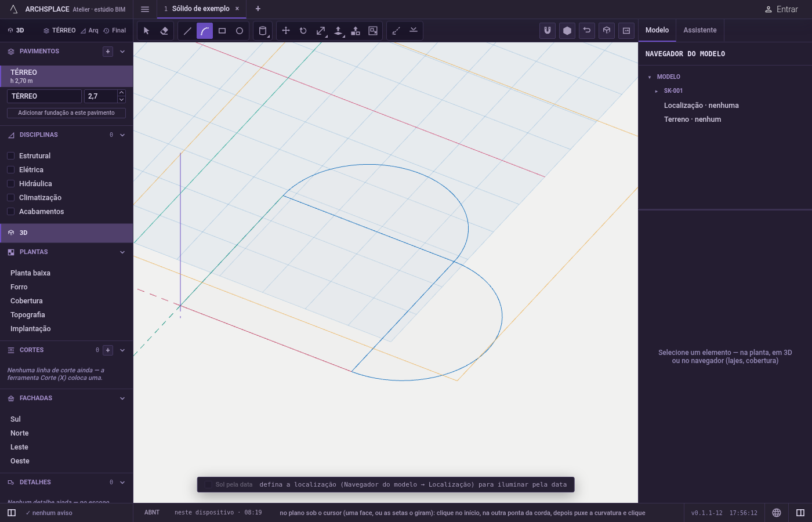Select the Circle tool
The image size is (812, 522).
coord(240,31)
